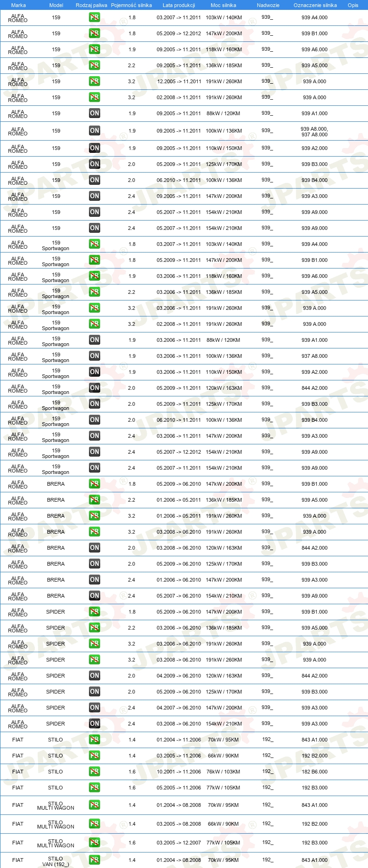Viewport: 368px width, 868px height.
Task: Click PB icon in Stilo Multi Wagon 1.6 row
Action: [x=95, y=843]
